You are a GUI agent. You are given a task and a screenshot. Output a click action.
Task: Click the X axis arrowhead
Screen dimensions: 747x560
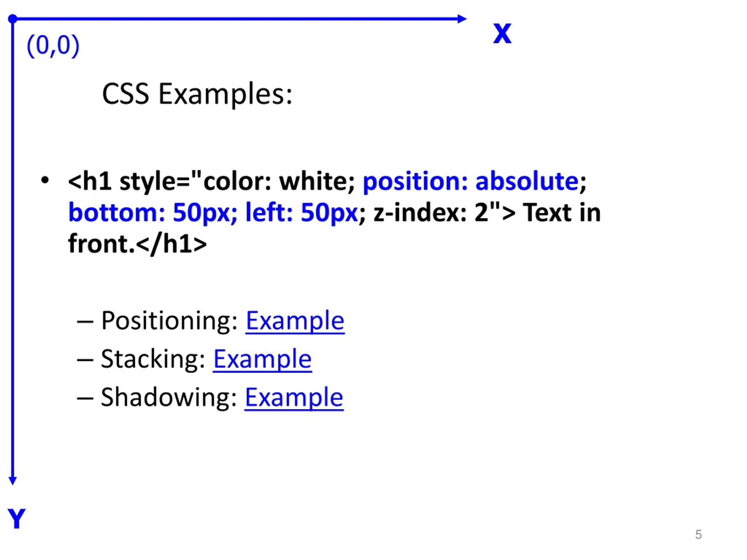tap(462, 19)
